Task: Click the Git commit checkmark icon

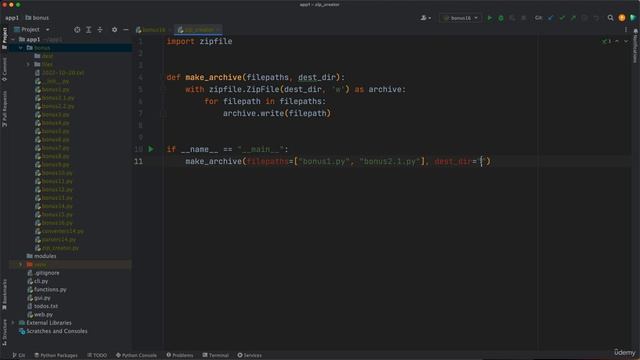Action: 562,18
